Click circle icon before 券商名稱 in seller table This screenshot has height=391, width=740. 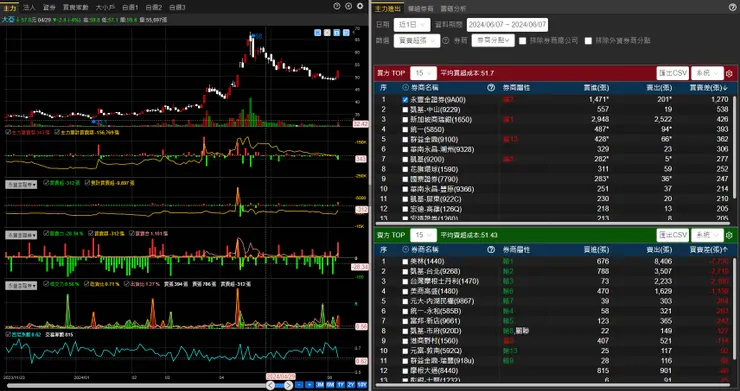pos(405,249)
